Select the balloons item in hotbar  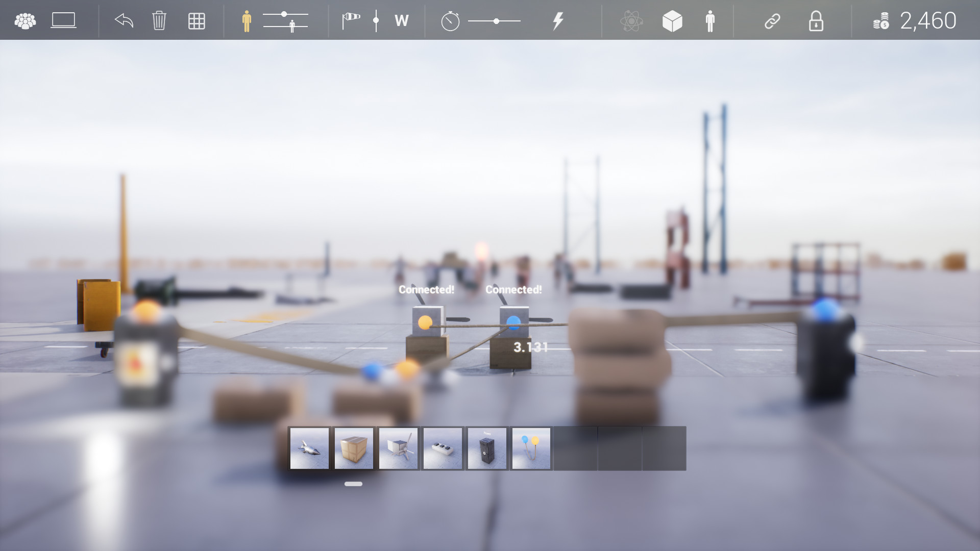click(x=531, y=448)
